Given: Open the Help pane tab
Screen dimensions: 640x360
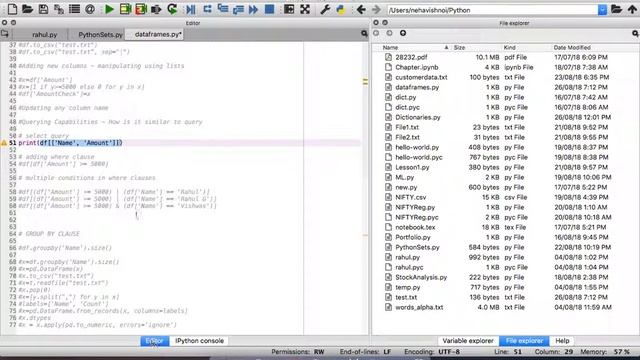Looking at the screenshot, I should 562,340.
